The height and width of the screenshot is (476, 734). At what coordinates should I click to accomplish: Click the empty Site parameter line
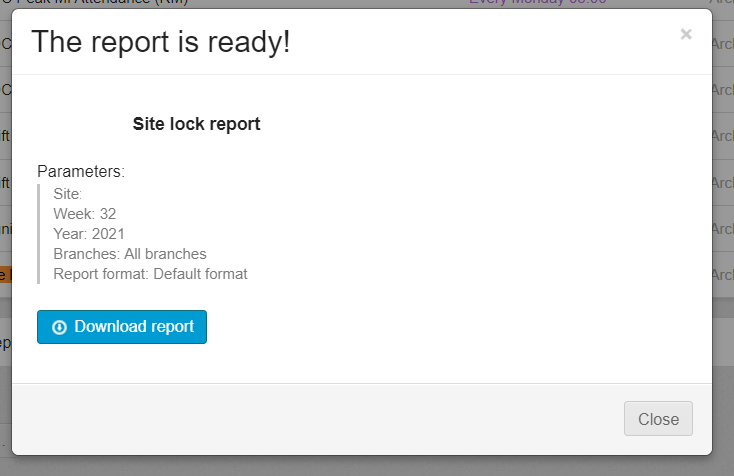coord(68,194)
